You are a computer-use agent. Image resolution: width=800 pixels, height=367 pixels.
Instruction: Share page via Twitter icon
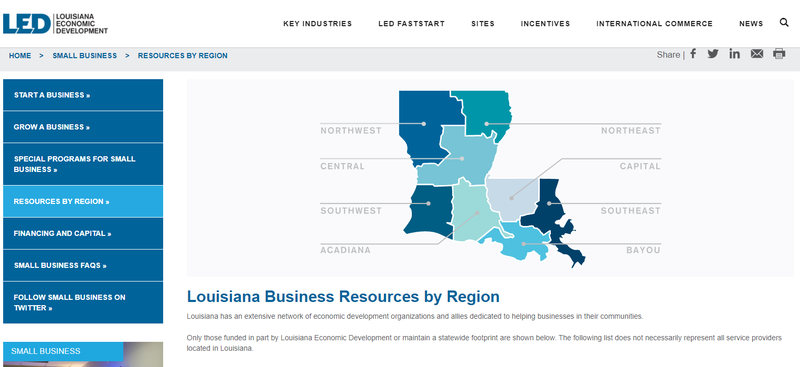(x=713, y=54)
